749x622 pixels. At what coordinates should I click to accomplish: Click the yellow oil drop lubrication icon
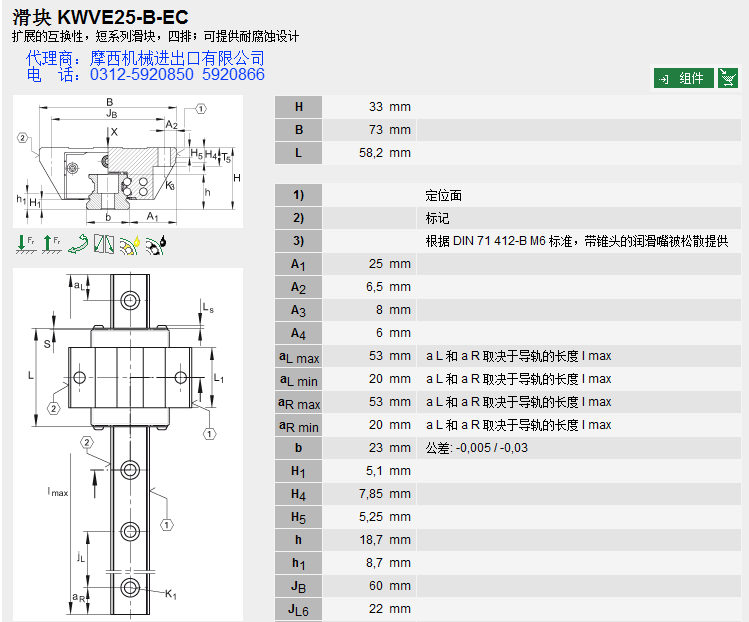(x=129, y=243)
